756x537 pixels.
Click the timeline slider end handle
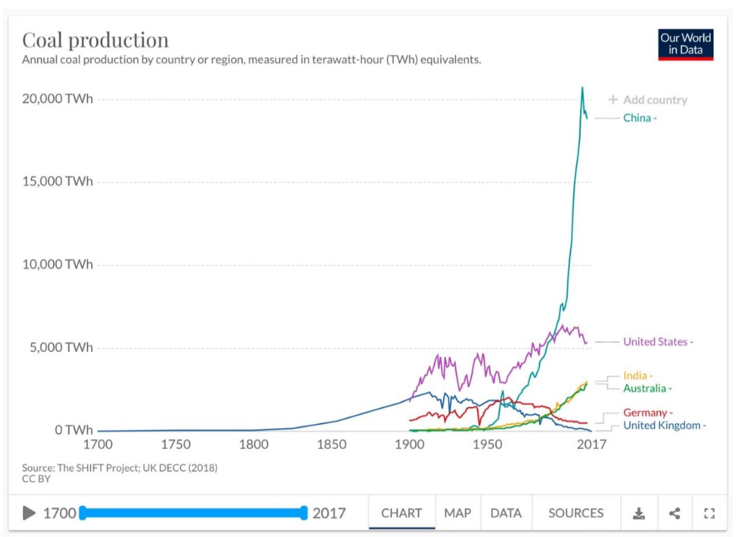point(304,513)
